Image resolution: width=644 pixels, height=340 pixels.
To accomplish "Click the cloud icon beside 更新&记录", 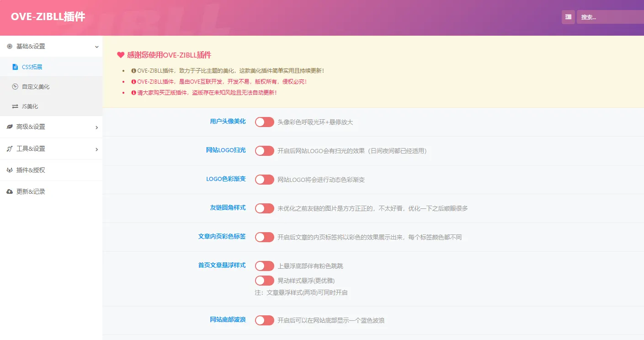I will coord(10,192).
